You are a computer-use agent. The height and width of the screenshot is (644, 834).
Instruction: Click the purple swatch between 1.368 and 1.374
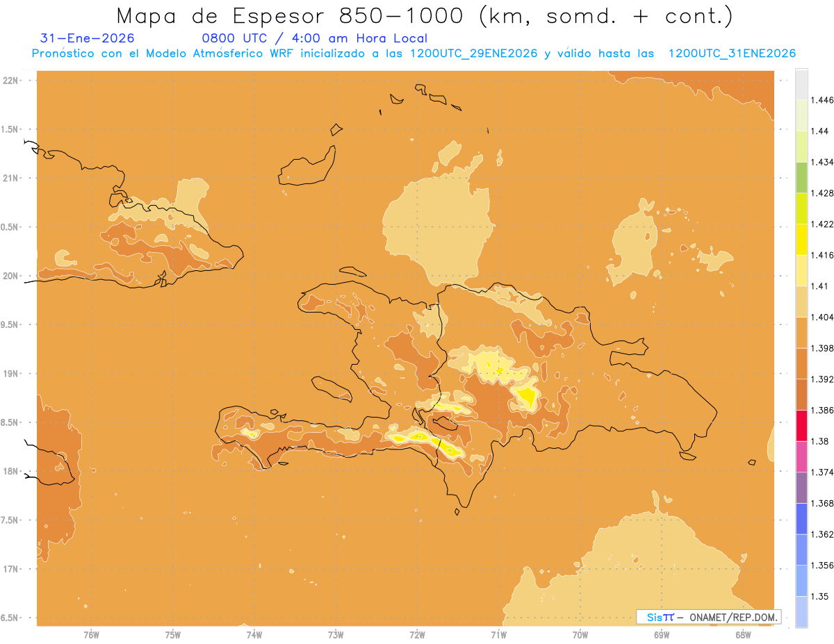point(801,488)
